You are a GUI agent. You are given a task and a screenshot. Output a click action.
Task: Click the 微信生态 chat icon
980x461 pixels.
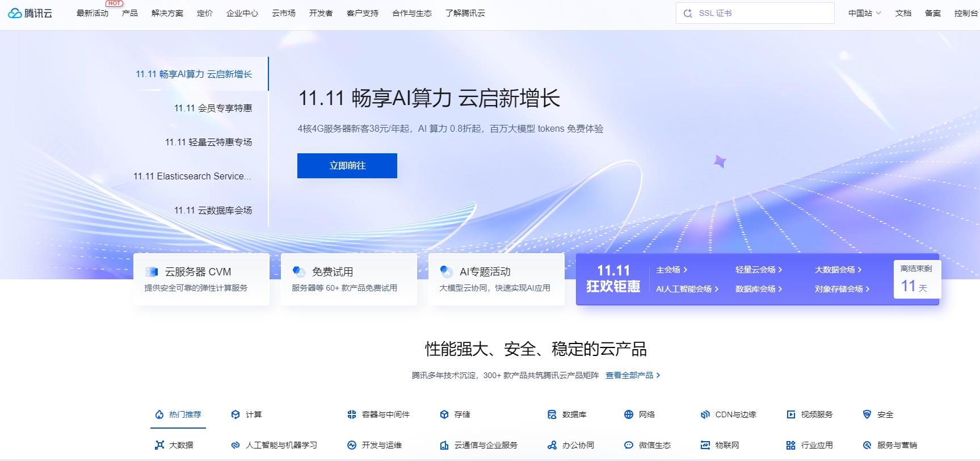[629, 445]
